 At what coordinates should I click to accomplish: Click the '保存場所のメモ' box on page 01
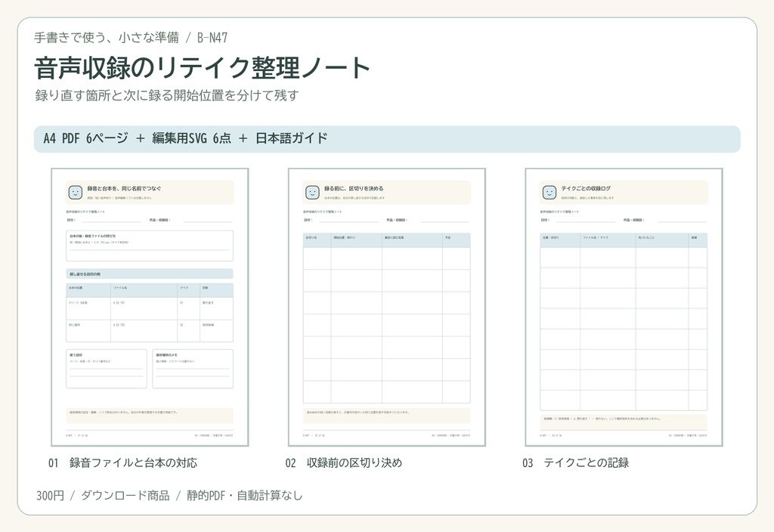pos(193,369)
